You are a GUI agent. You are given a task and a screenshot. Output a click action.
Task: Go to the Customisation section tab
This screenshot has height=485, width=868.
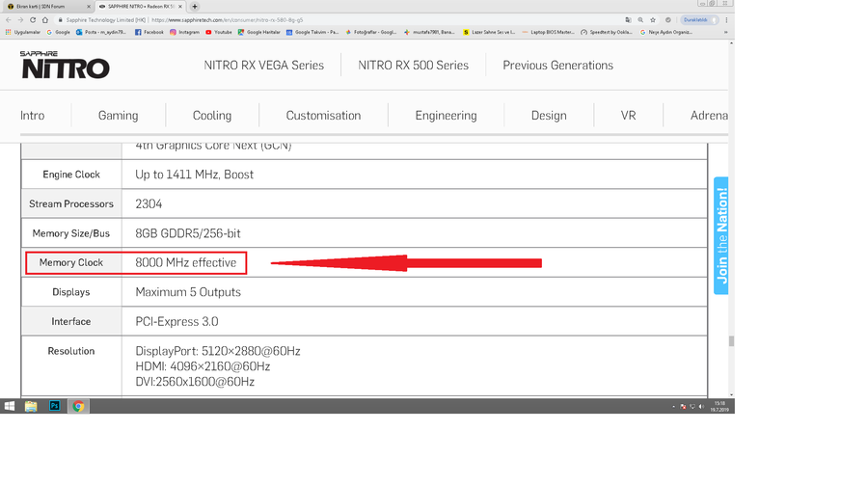323,115
